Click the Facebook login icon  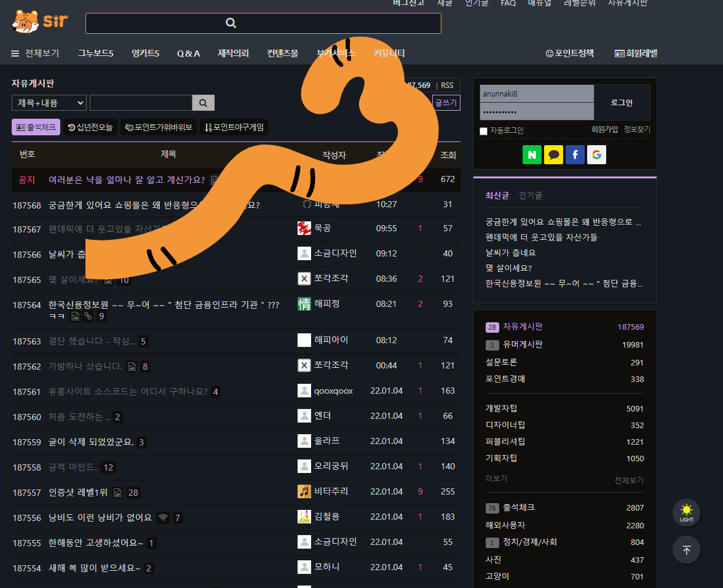point(575,155)
